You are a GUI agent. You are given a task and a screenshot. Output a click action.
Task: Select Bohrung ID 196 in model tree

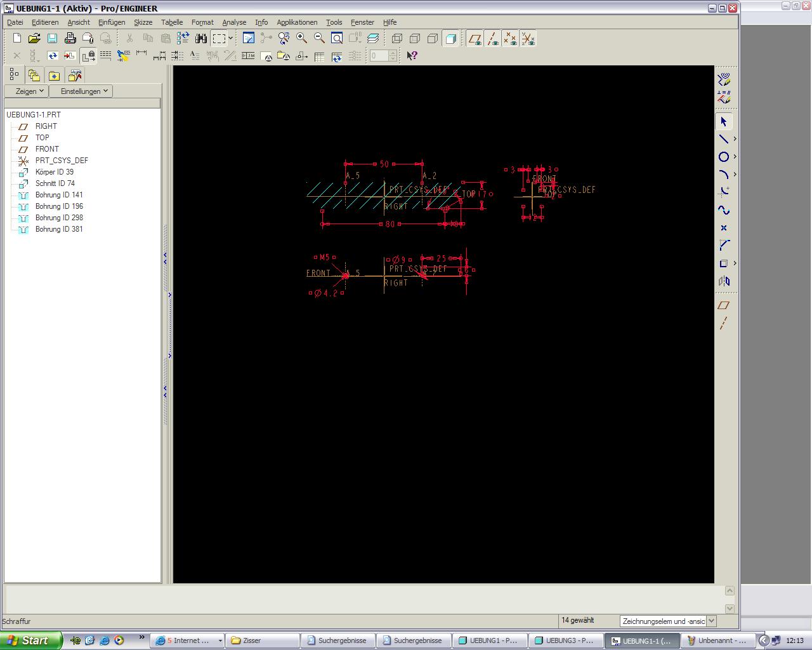[x=59, y=206]
